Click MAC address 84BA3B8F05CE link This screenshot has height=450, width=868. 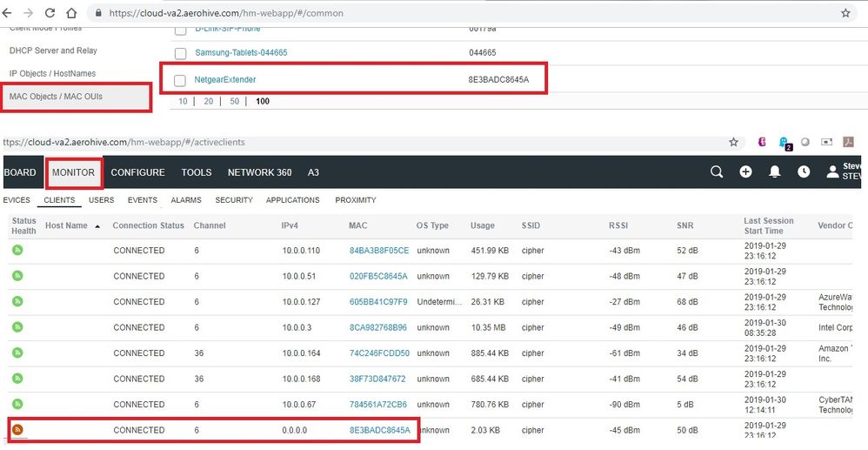378,251
